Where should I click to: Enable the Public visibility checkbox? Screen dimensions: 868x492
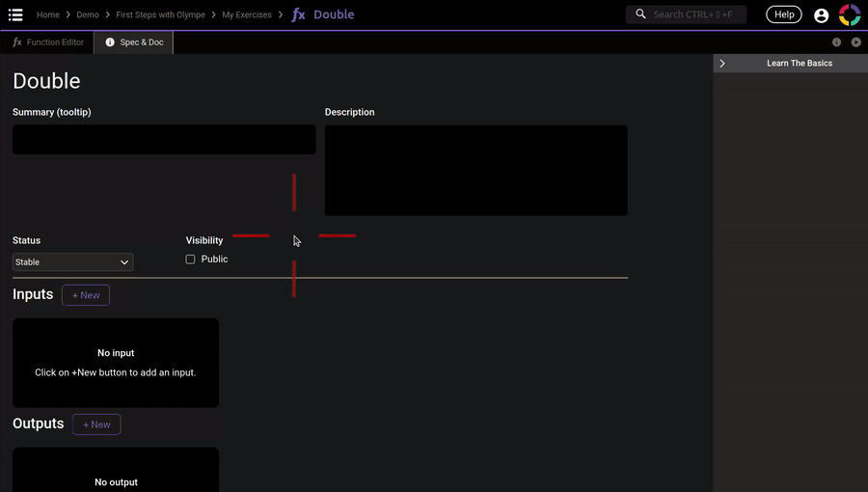click(x=191, y=260)
